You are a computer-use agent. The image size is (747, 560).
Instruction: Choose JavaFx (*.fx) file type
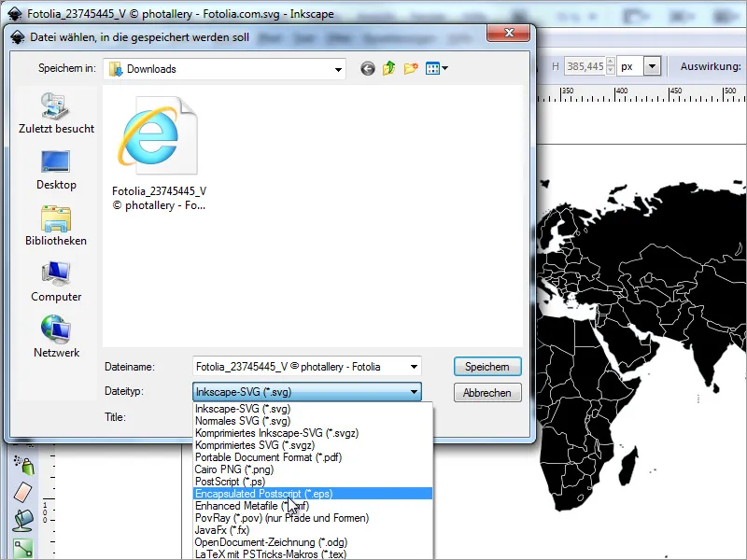313,530
